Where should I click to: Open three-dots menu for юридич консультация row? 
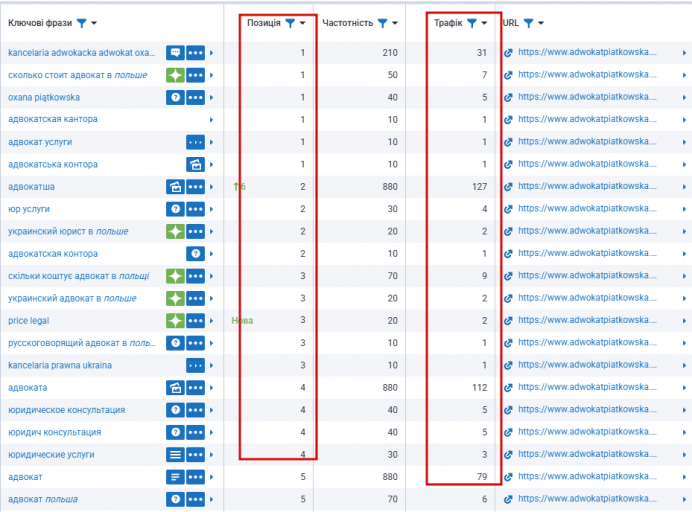tap(196, 432)
